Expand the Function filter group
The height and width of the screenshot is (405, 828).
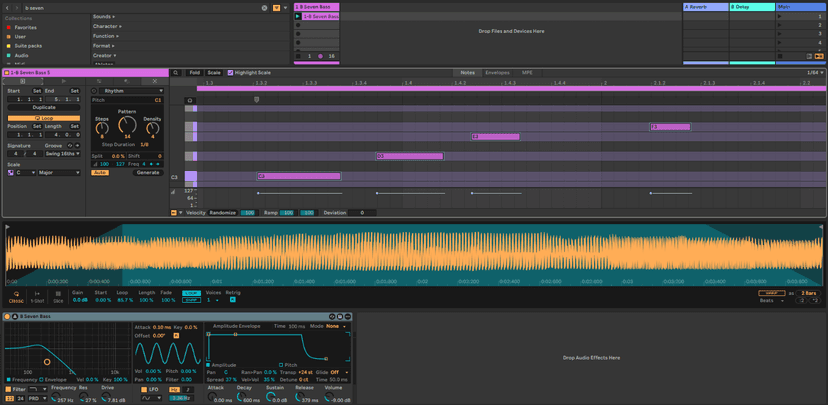click(106, 36)
